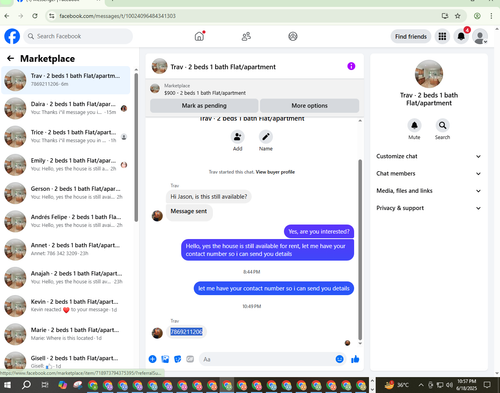Reload the page with the refresh icon

point(35,16)
